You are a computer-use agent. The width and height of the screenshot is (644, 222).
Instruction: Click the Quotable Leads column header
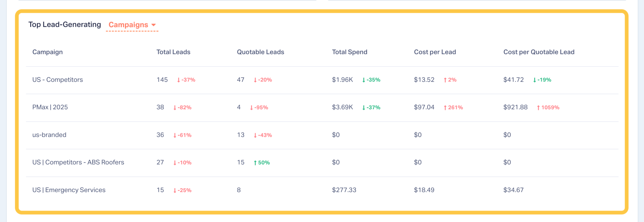tap(260, 52)
